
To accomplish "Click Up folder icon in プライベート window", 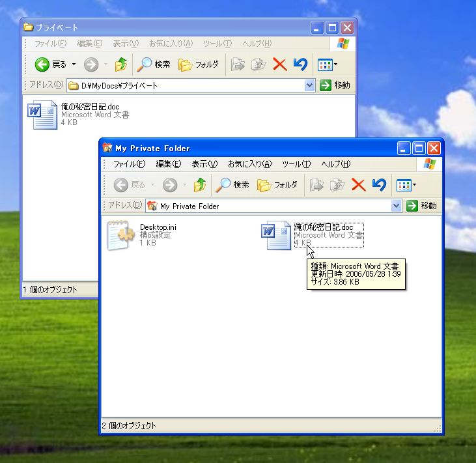I will coord(121,64).
